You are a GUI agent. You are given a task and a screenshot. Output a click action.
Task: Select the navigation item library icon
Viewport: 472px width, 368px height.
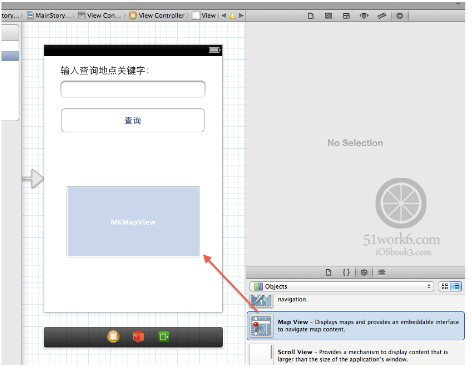coord(261,301)
